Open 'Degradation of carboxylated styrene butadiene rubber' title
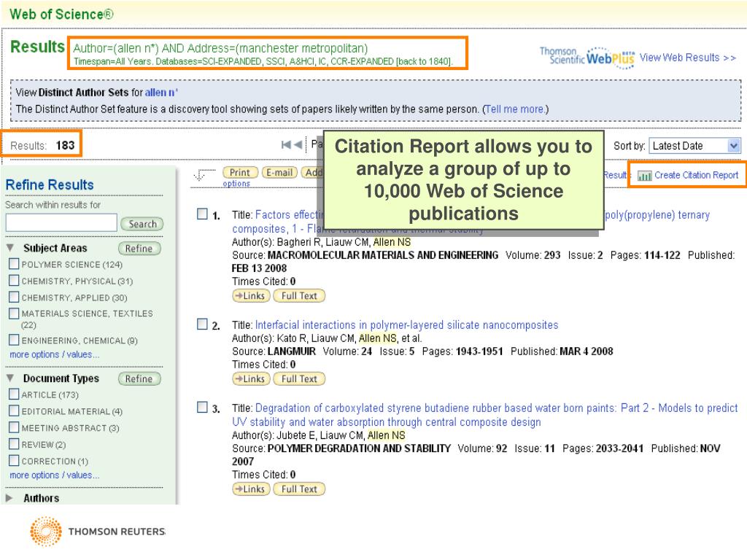 click(484, 415)
